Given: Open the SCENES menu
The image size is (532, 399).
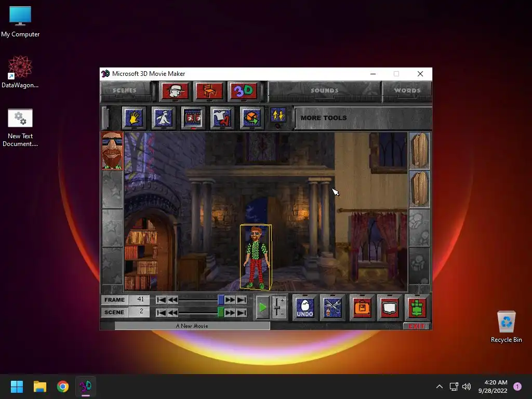Looking at the screenshot, I should tap(125, 90).
